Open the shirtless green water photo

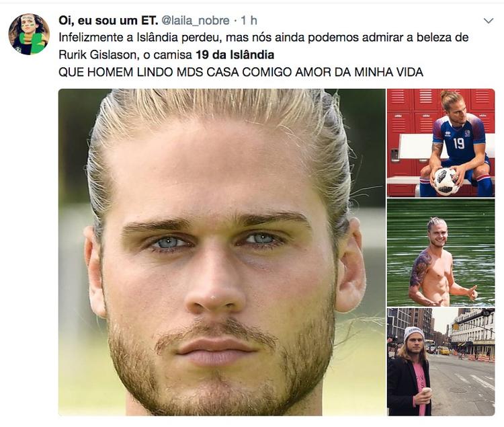pyautogui.click(x=441, y=252)
